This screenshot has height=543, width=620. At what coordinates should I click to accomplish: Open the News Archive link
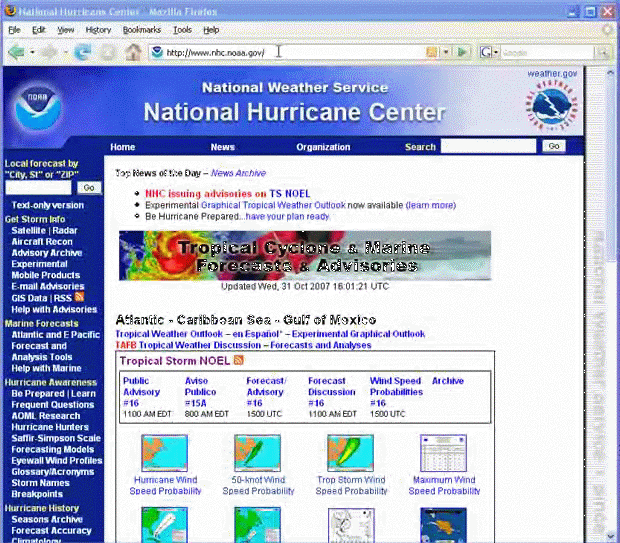point(238,173)
